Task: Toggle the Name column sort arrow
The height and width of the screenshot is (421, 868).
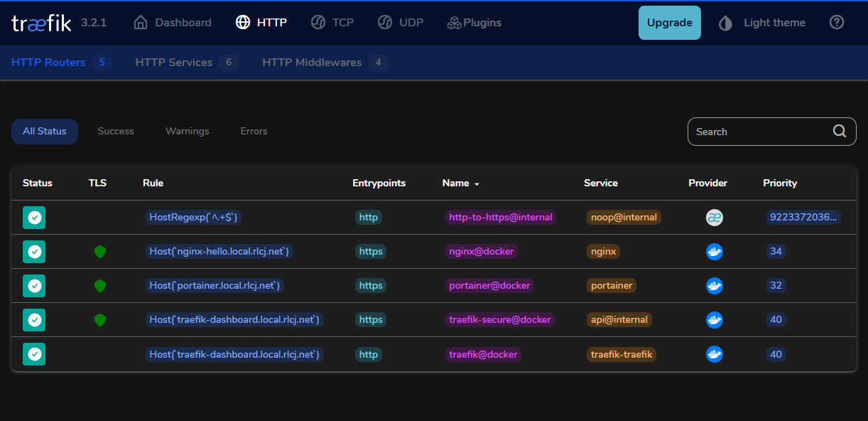Action: click(x=477, y=183)
